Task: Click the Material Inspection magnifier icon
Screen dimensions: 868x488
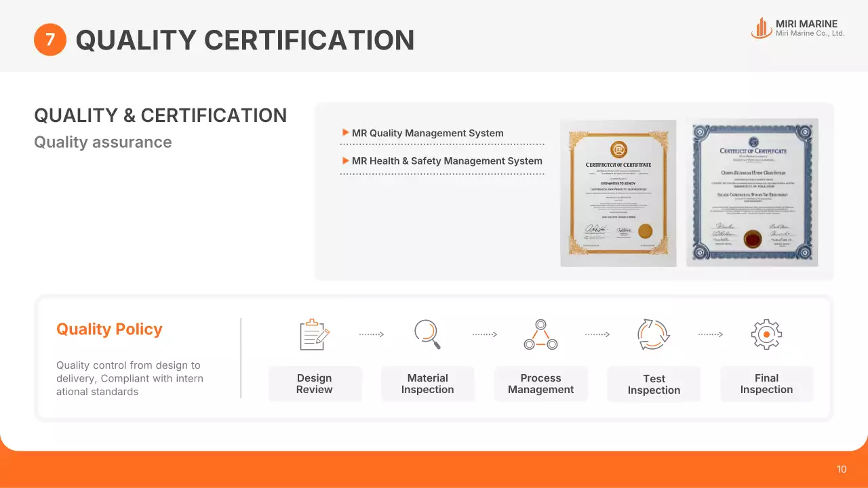Action: pos(427,334)
